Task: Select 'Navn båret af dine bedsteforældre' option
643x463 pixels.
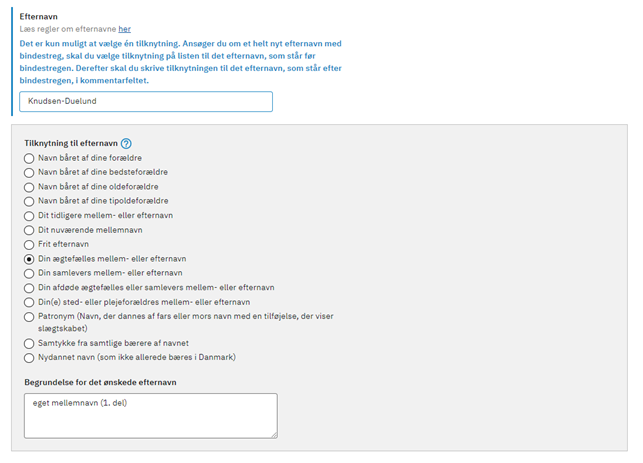Action: [29, 173]
